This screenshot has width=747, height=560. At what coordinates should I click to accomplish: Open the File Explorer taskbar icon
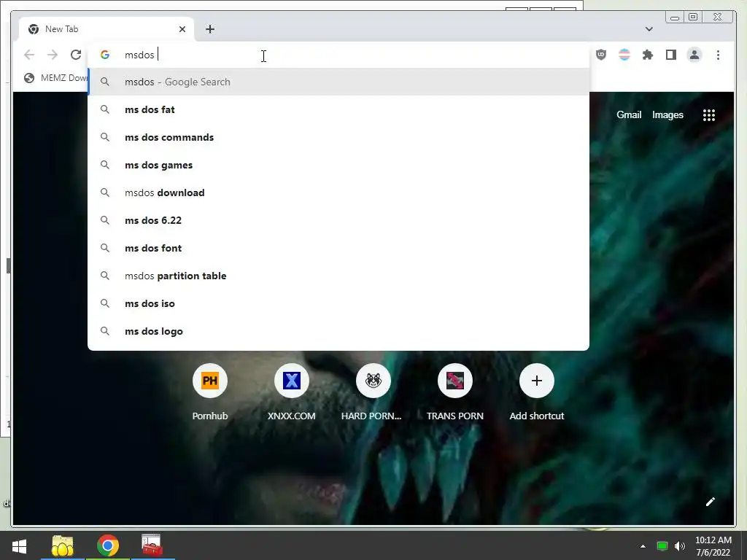pyautogui.click(x=63, y=545)
